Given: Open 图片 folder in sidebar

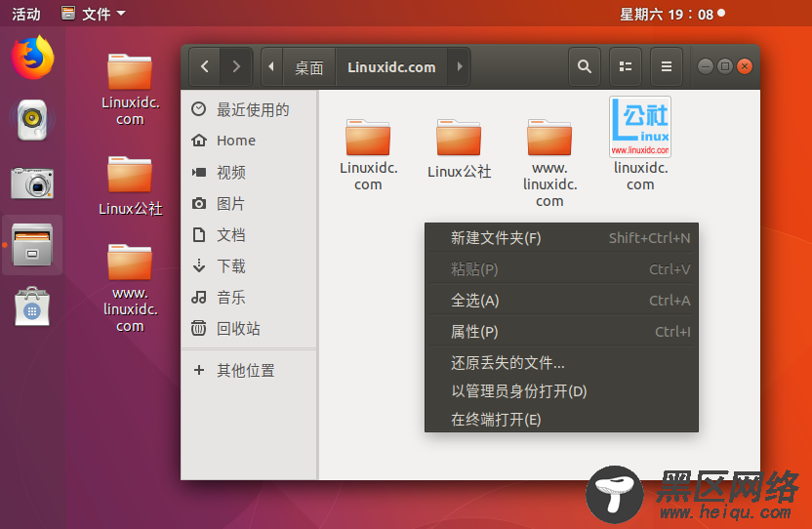Looking at the screenshot, I should pyautogui.click(x=249, y=204).
